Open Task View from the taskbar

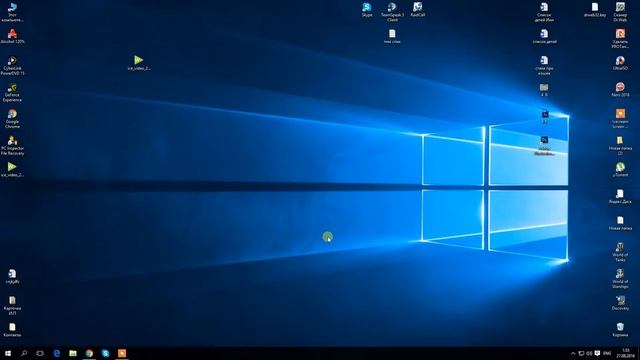(40, 353)
